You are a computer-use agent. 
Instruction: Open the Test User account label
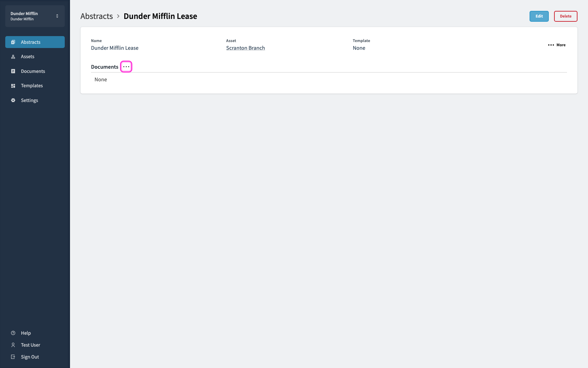[x=30, y=345]
